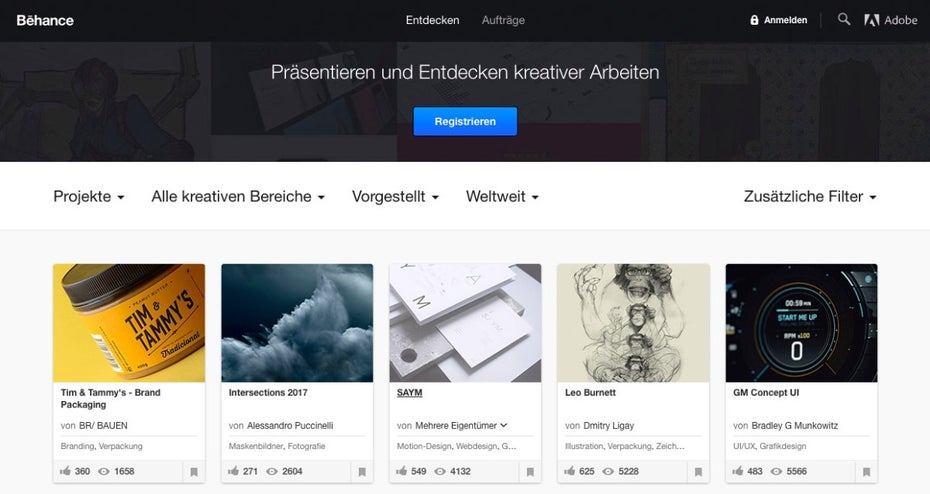Open the Weltweit location dropdown

tap(502, 196)
